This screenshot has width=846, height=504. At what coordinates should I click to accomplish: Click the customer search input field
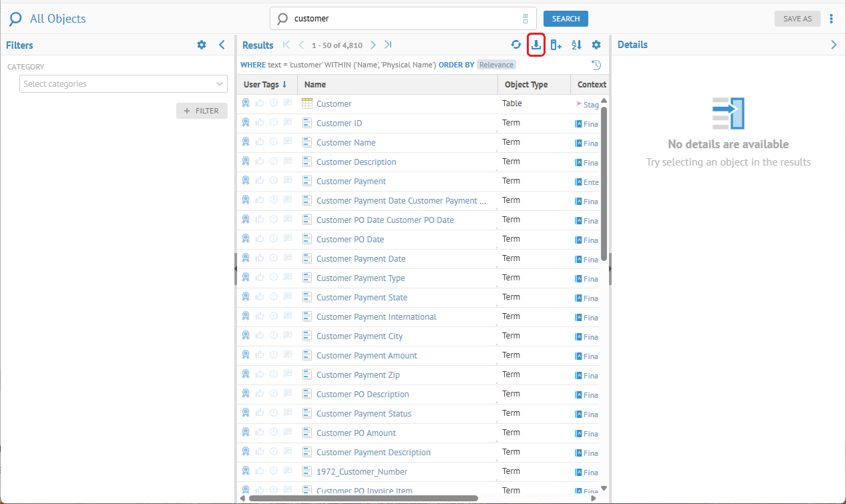(x=401, y=19)
